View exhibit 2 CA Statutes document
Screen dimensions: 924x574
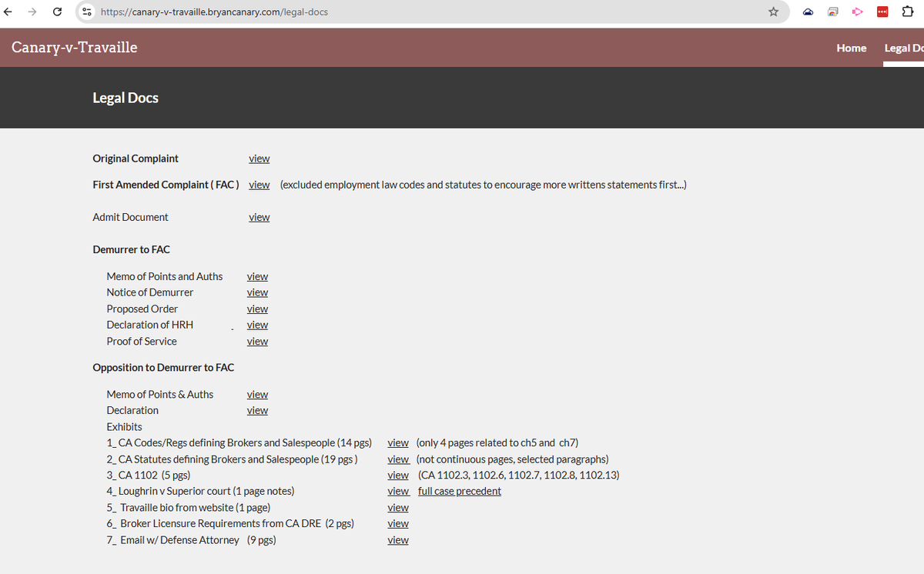(398, 459)
